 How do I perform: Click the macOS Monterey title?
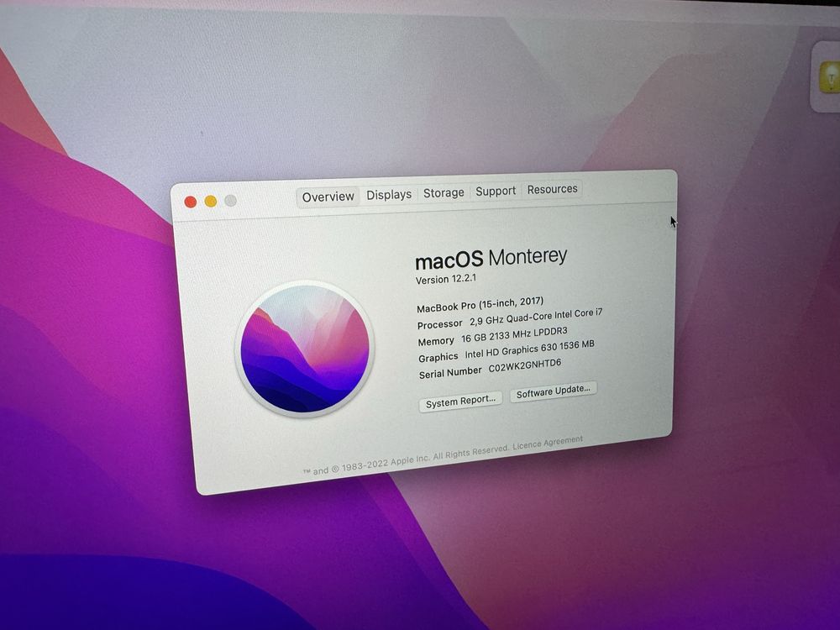[x=491, y=259]
